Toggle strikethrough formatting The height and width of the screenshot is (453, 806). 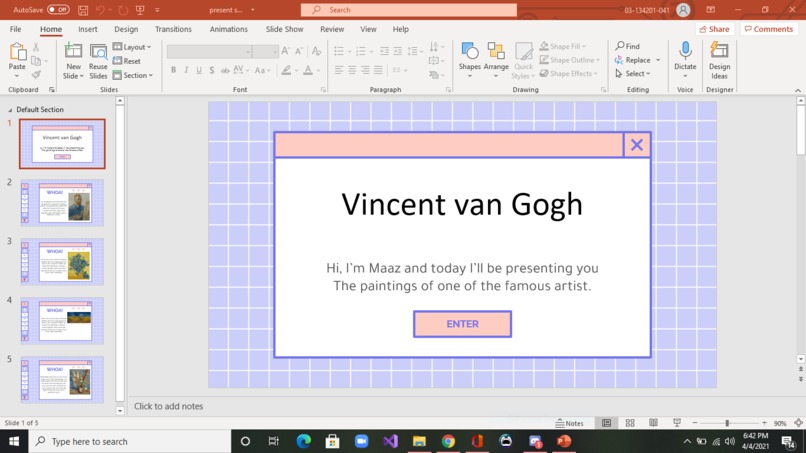(225, 70)
